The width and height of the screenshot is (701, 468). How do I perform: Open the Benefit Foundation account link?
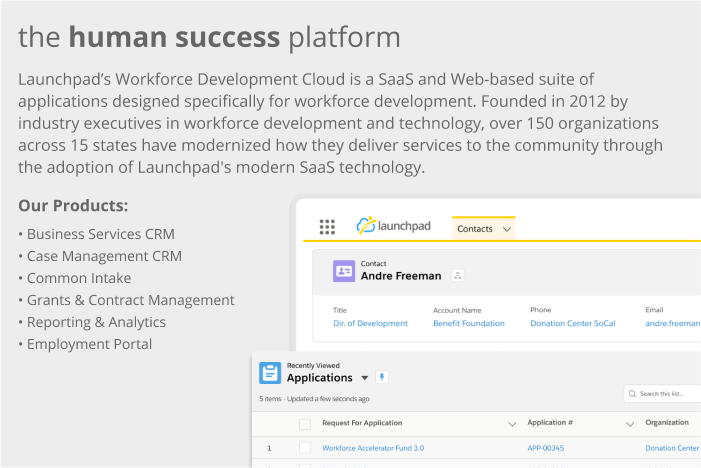[469, 323]
